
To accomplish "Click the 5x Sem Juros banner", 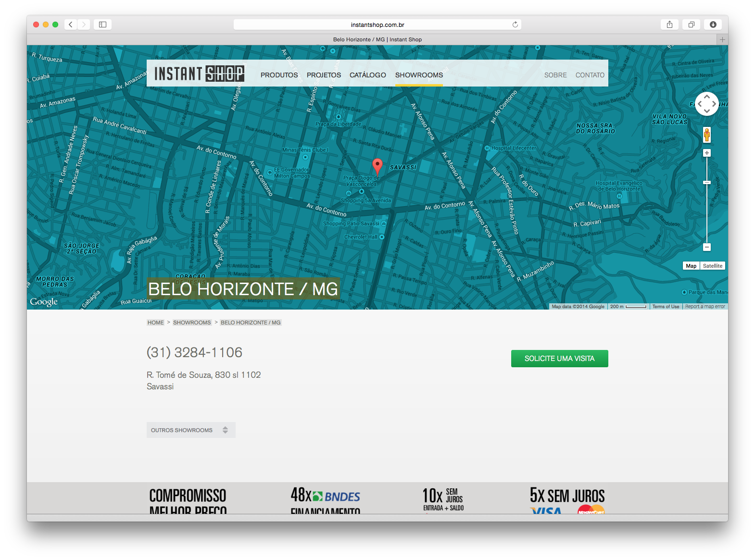I will (x=567, y=500).
